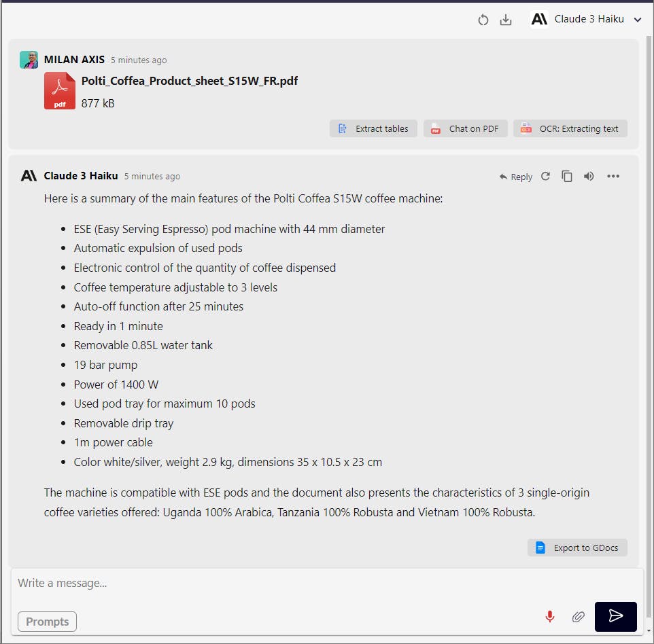
Task: Attach a file with the paperclip icon
Action: [578, 617]
